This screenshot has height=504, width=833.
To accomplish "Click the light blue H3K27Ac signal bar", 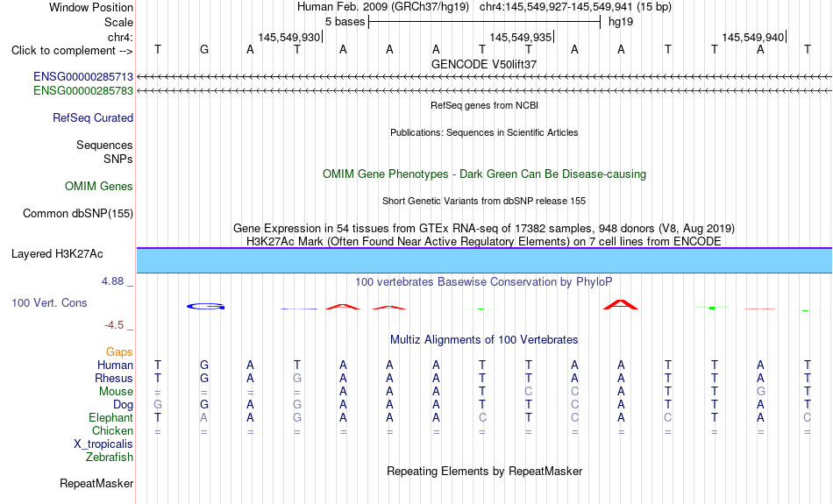I will pyautogui.click(x=485, y=260).
